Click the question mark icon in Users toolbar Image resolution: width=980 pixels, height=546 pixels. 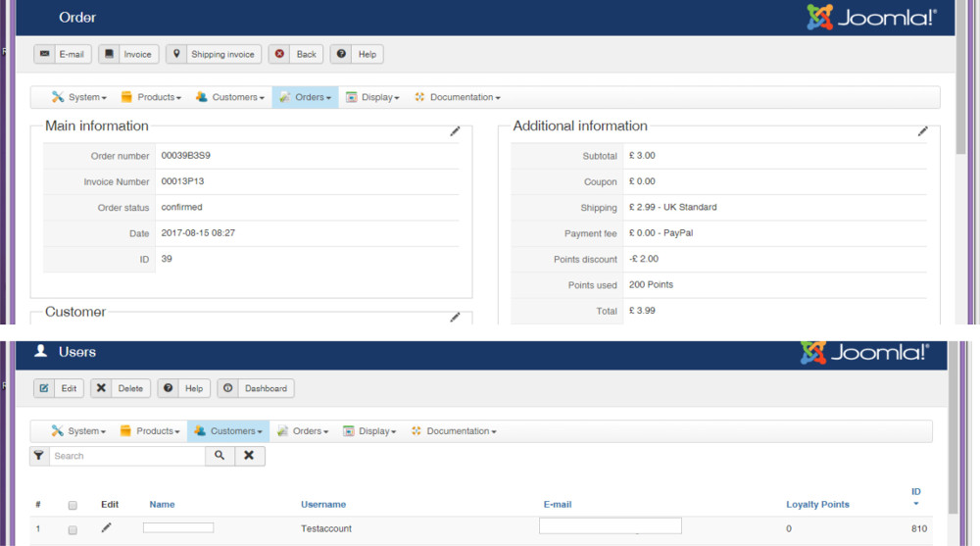click(169, 388)
